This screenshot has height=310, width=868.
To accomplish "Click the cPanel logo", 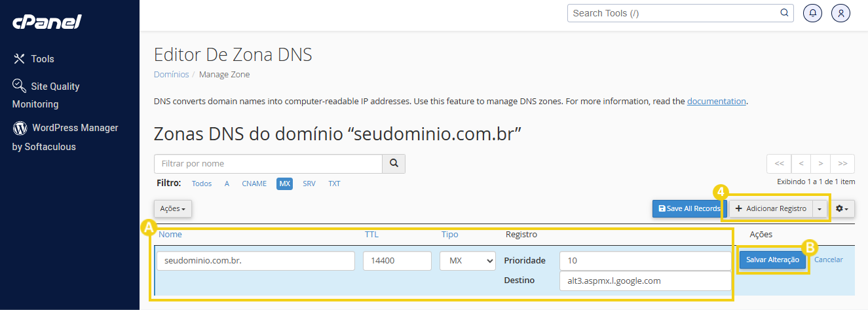I will pos(47,22).
